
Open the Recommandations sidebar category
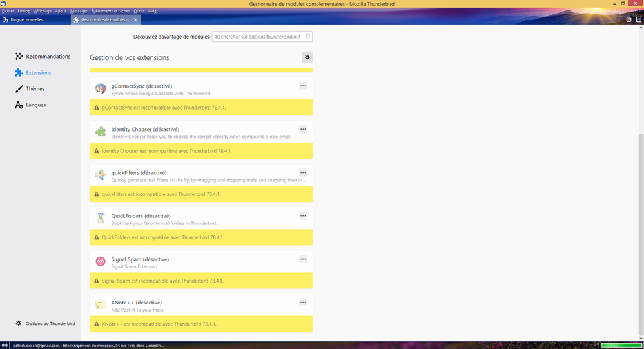coord(43,56)
